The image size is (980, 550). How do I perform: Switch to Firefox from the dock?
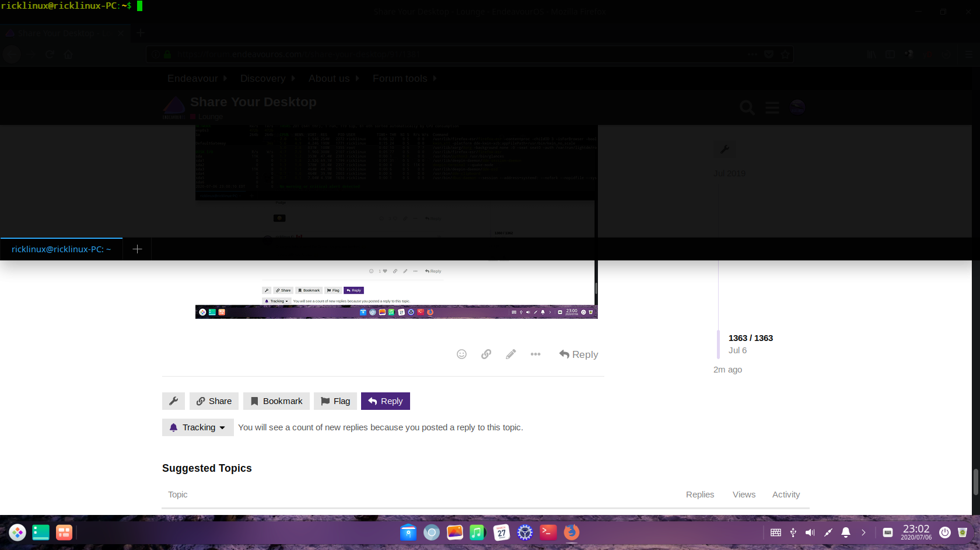coord(572,532)
